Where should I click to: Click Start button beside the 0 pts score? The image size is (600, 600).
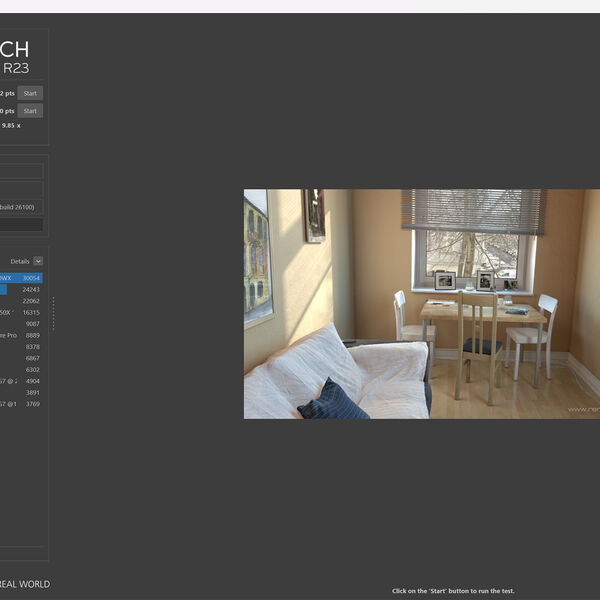[30, 111]
